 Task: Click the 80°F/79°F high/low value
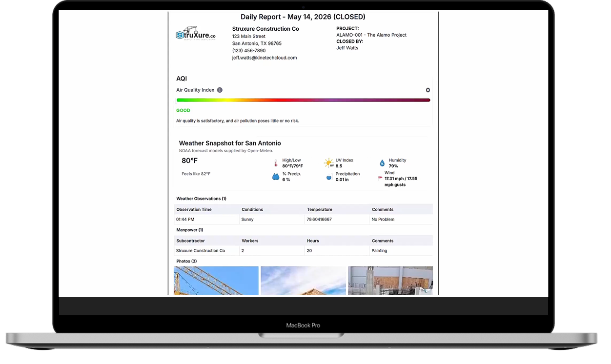[x=292, y=166]
